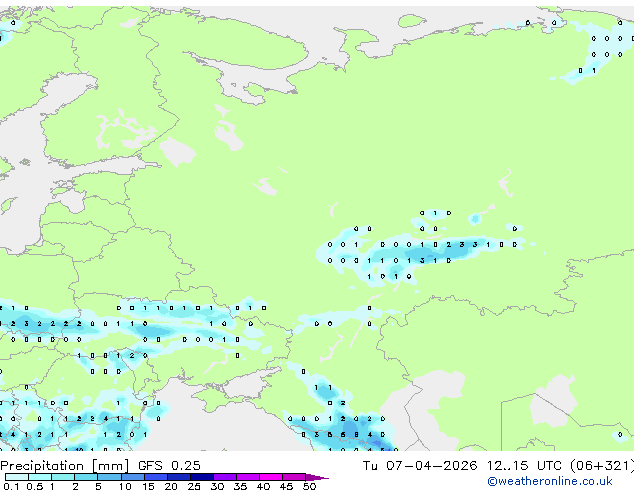Click the 15 to 20 mm legend swatch
634x490 pixels.
[155, 477]
